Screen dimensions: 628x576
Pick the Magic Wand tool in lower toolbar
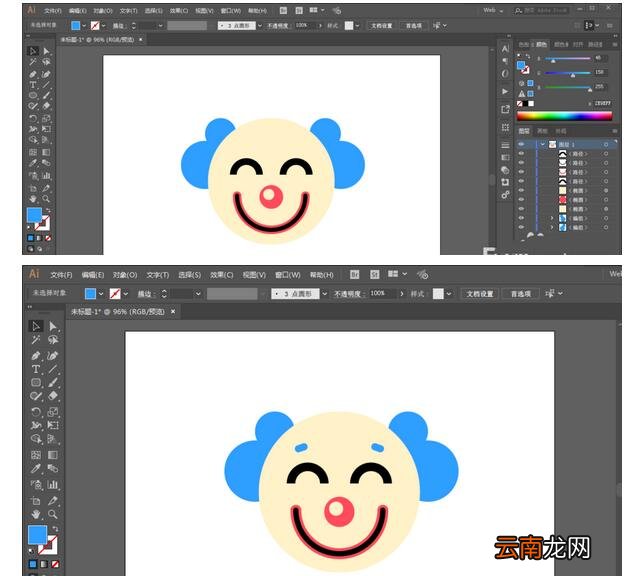[x=36, y=340]
